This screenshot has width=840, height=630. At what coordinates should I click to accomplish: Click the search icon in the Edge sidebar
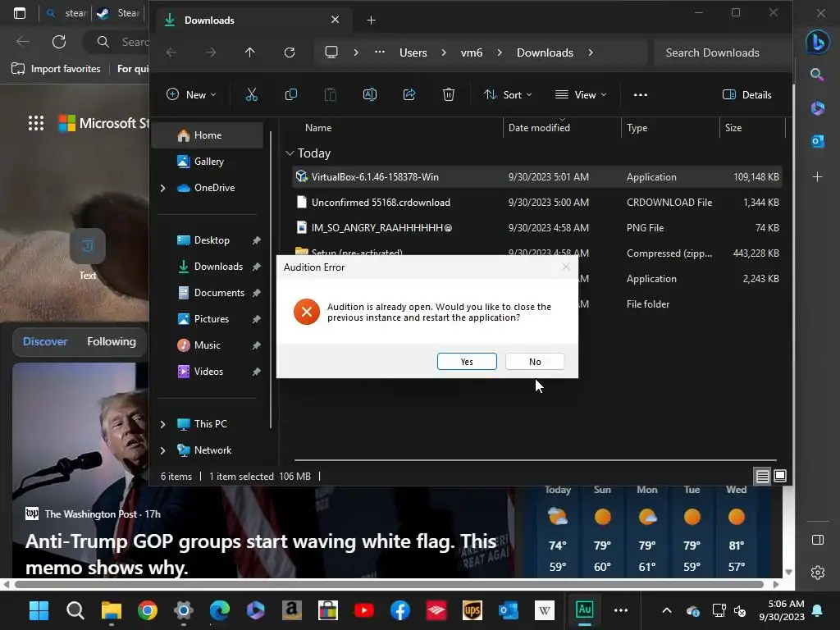click(817, 75)
